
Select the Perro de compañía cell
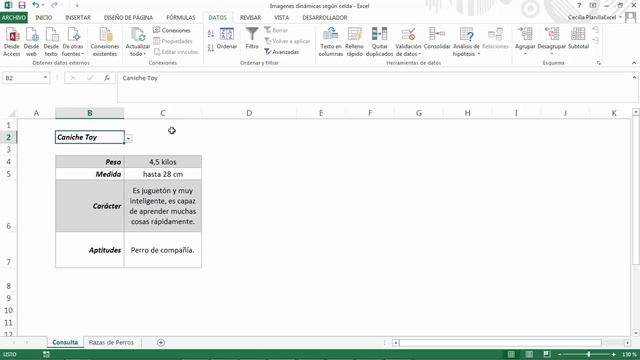point(162,250)
